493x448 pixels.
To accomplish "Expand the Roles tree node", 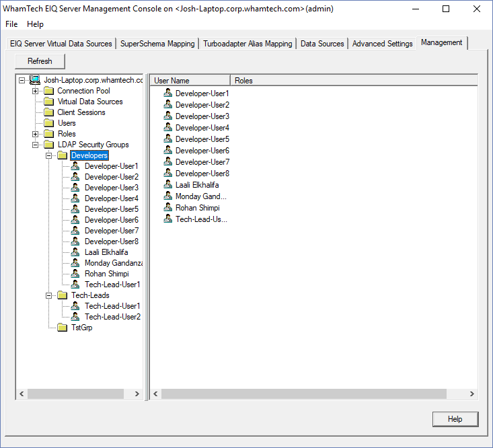I will (36, 134).
